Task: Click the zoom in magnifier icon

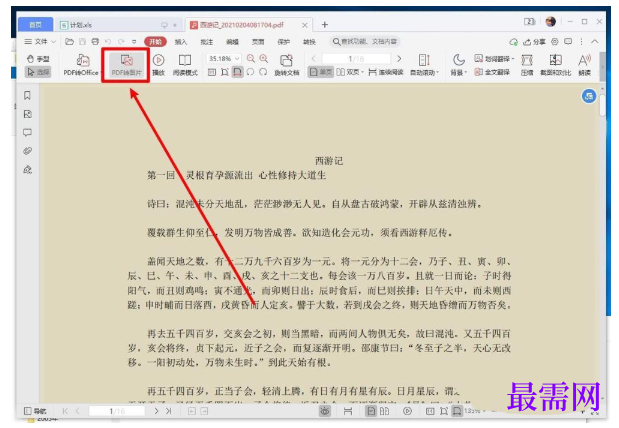Action: pyautogui.click(x=264, y=58)
